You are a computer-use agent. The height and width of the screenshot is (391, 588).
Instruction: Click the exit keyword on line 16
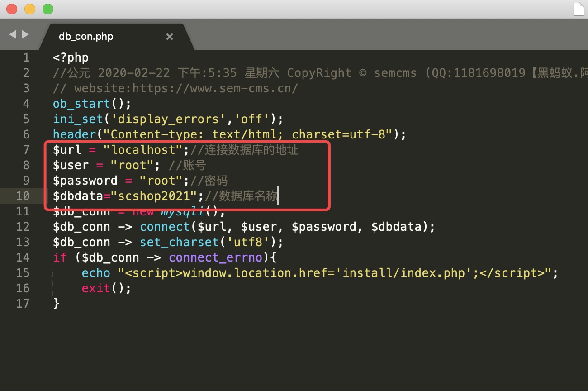pos(96,288)
